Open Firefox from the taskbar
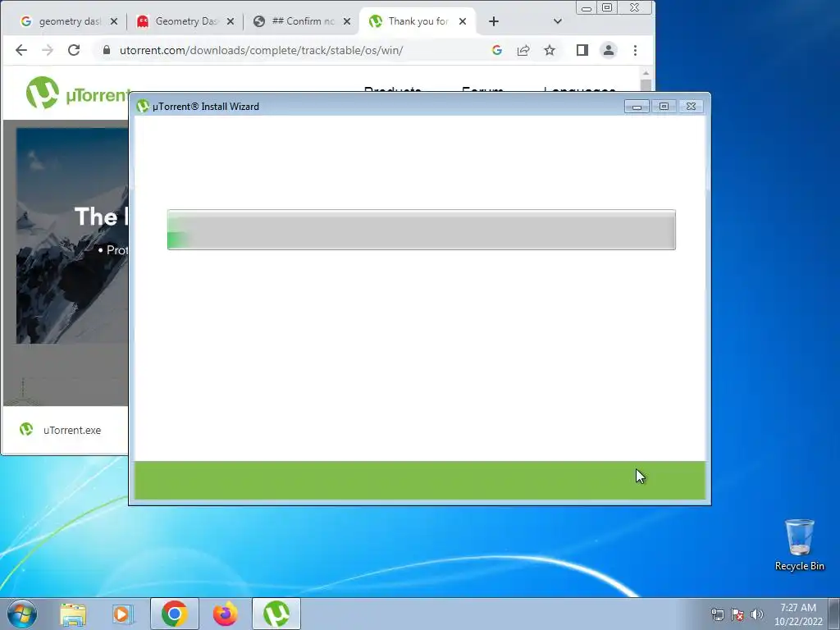This screenshot has height=630, width=840. 226,614
